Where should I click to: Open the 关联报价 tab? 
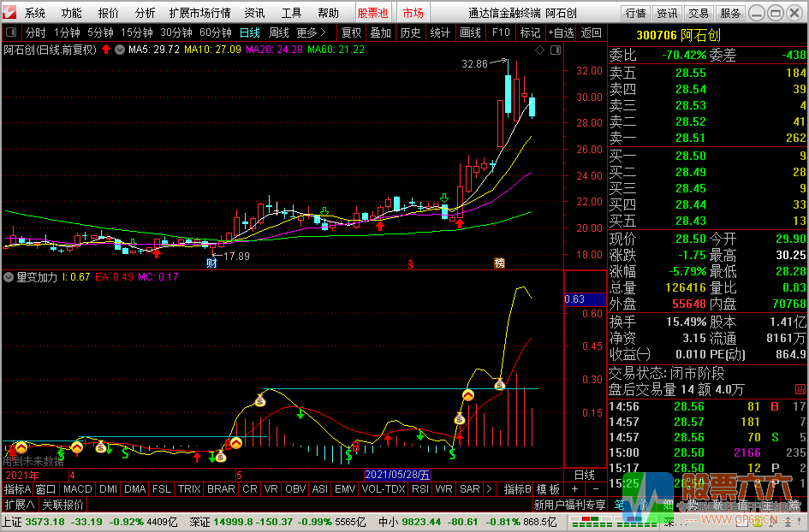coord(62,504)
